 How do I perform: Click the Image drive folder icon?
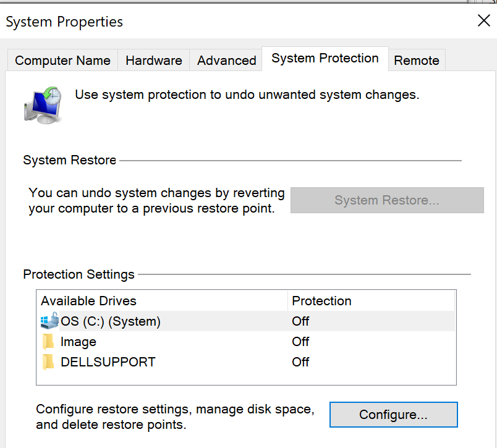[x=49, y=342]
